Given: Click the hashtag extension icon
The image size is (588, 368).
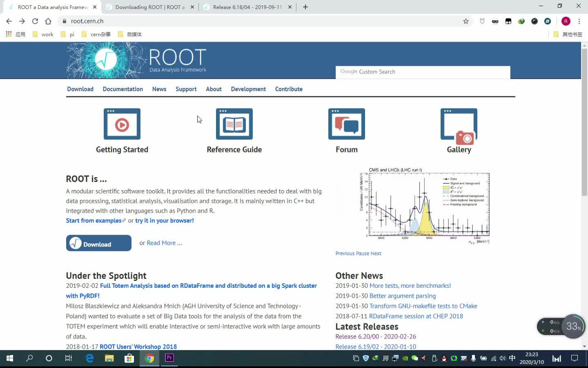Looking at the screenshot, I should [x=548, y=21].
